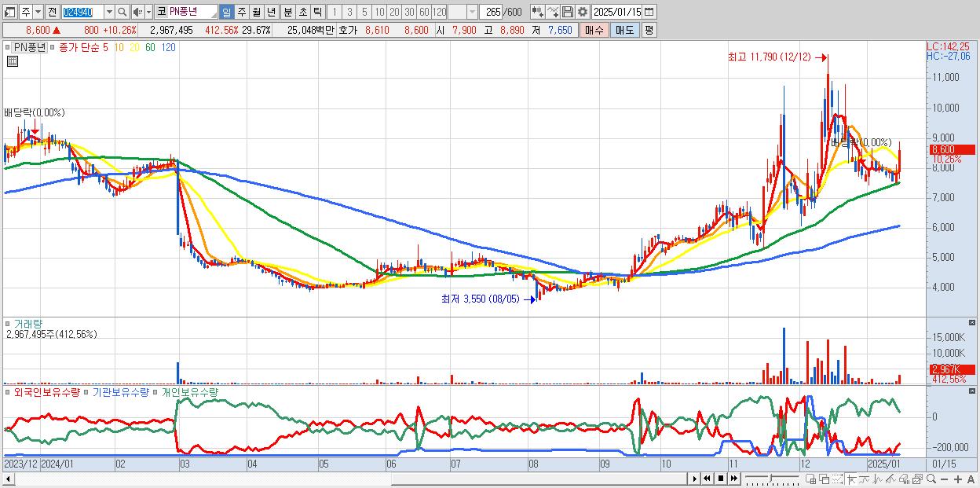Screen dimensions: 980x488
Task: Choose the 1 interval button
Action: pos(334,12)
